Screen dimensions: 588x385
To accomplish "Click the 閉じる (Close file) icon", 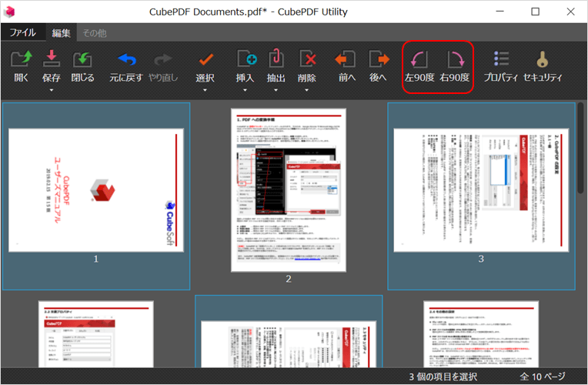I will point(82,59).
